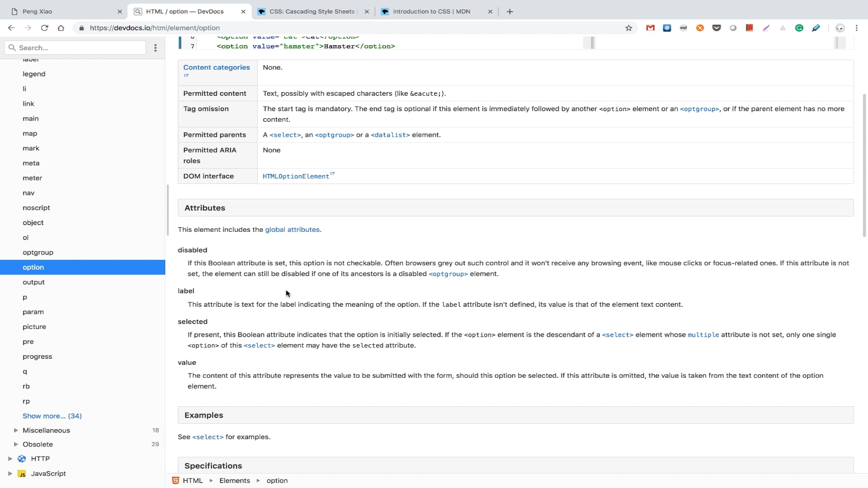
Task: Expand the HTTP docs tree
Action: [10, 459]
